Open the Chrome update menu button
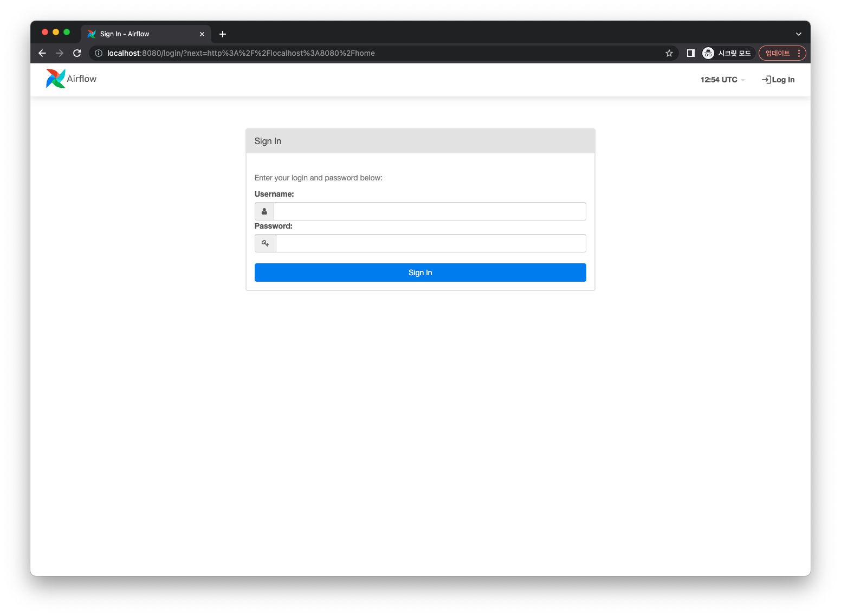 782,53
